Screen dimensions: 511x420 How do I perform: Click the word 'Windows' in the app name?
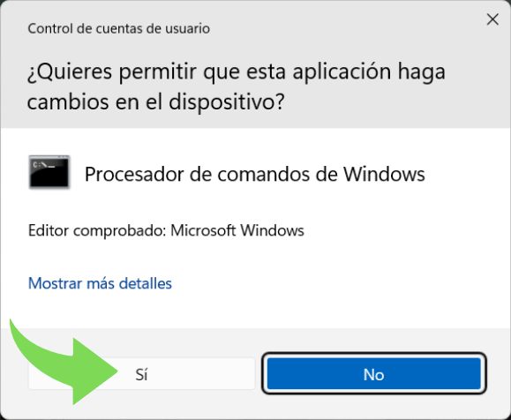point(384,174)
